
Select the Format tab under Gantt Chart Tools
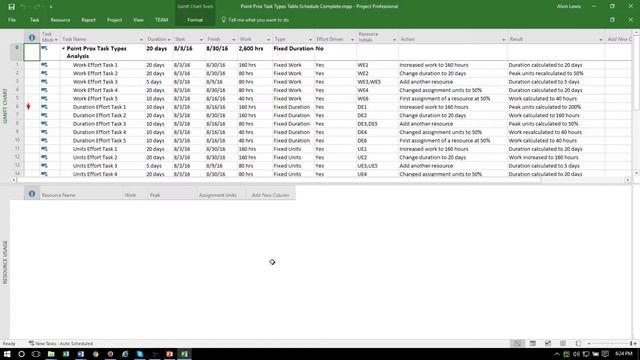[195, 20]
